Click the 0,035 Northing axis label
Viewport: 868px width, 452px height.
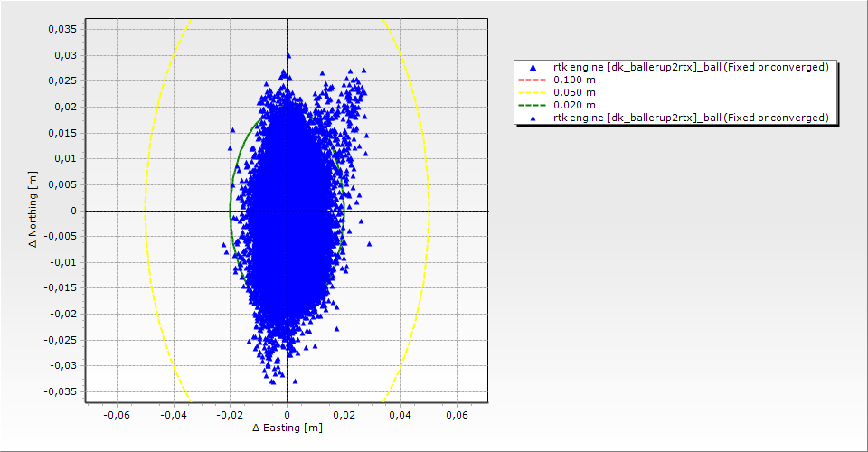[62, 29]
